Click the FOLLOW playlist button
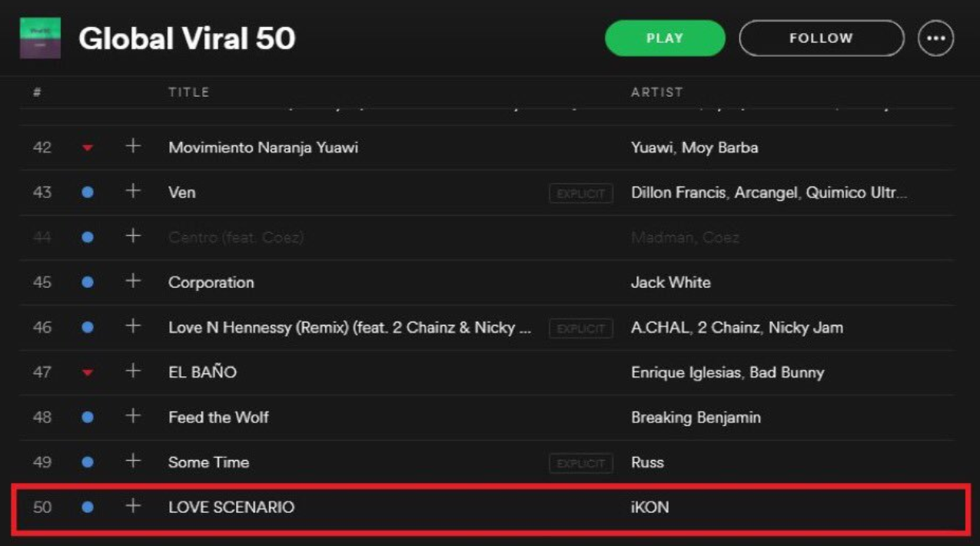 pyautogui.click(x=821, y=38)
